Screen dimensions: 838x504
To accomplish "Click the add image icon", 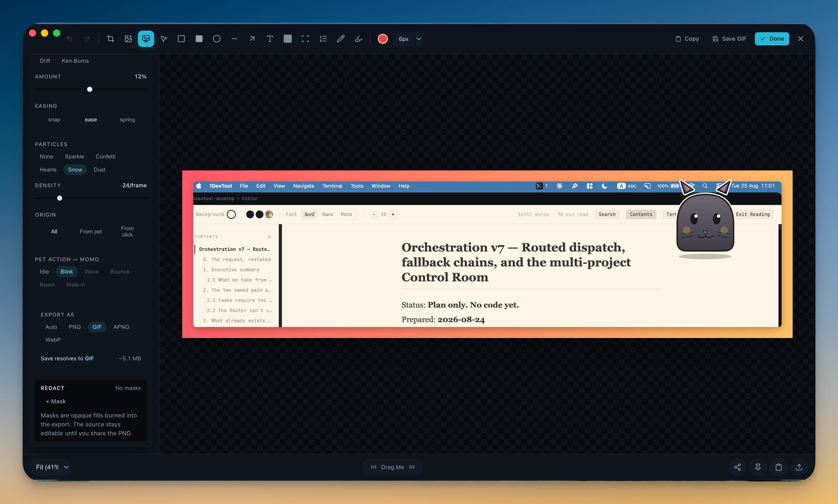I will [128, 39].
